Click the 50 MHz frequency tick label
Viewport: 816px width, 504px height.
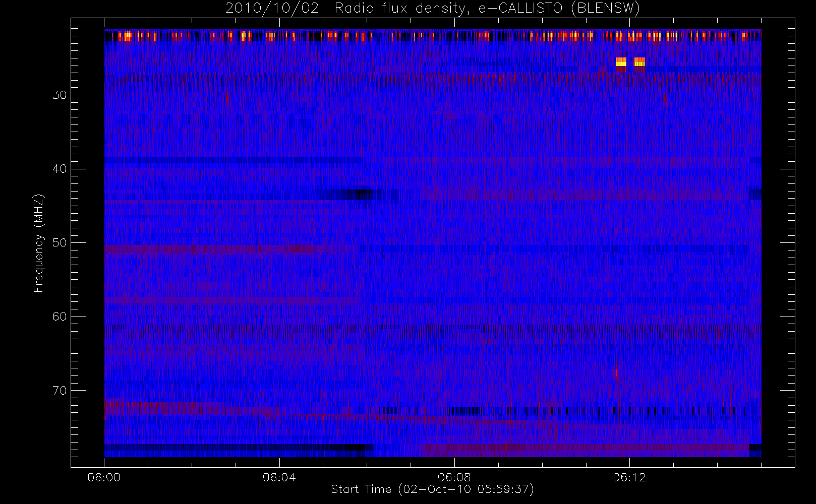pos(60,242)
